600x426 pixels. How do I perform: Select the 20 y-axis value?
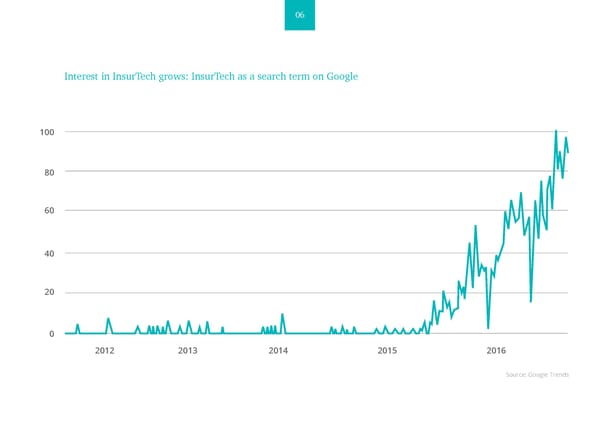point(50,293)
